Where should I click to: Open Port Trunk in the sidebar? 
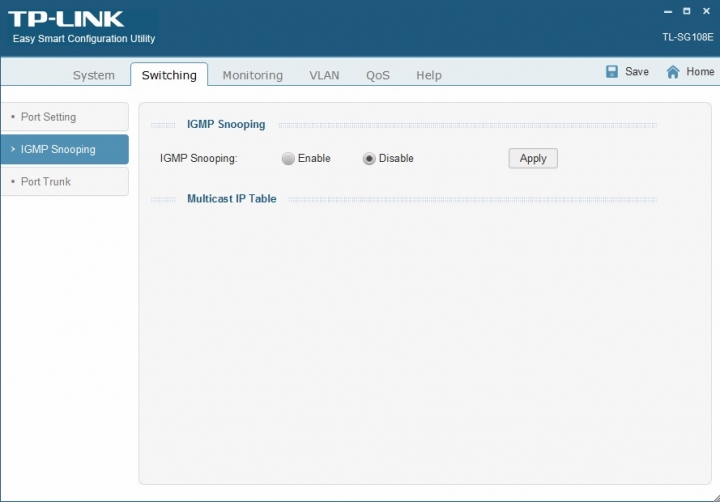click(x=64, y=181)
